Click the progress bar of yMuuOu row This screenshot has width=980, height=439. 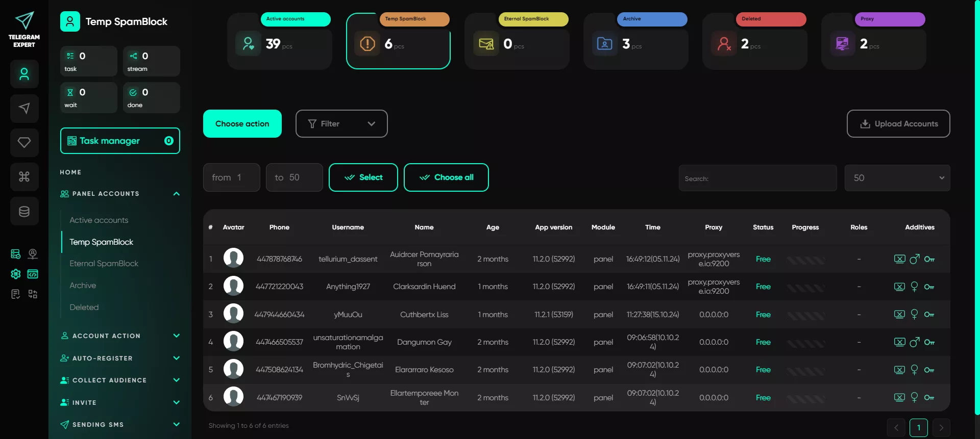805,316
